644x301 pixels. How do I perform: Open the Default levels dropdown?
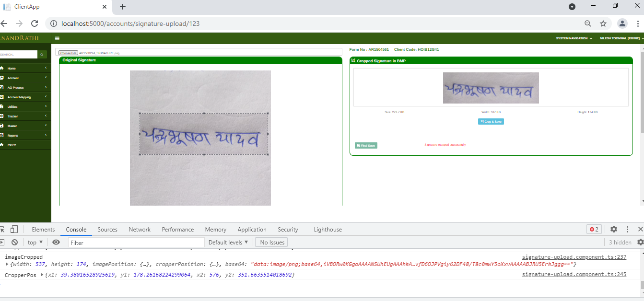228,242
